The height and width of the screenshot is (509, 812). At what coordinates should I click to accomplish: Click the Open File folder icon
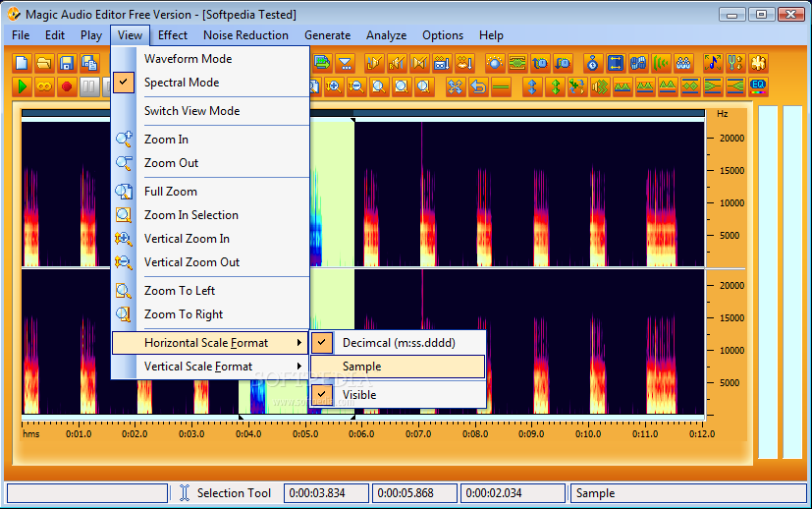click(44, 63)
